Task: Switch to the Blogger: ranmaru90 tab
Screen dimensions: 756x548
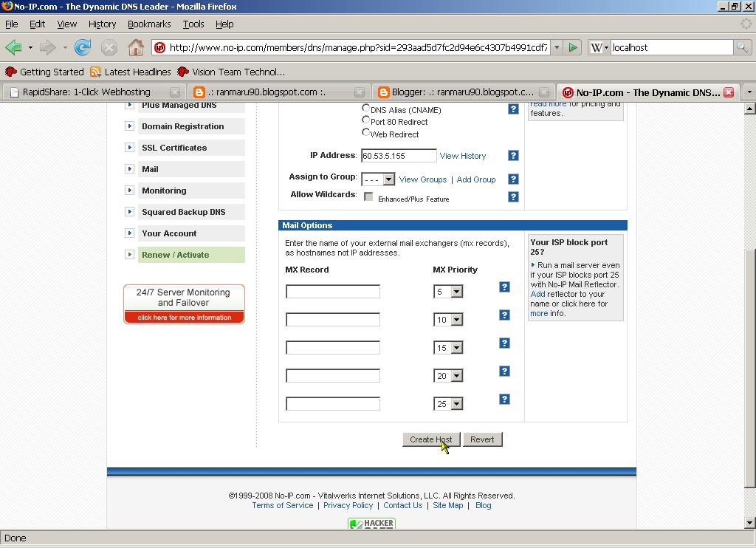Action: click(463, 92)
